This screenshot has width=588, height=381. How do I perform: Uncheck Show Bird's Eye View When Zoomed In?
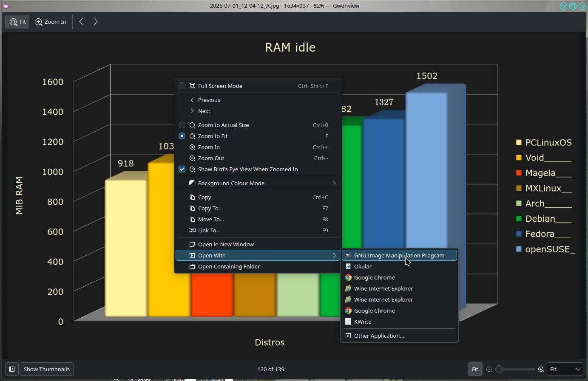(182, 169)
